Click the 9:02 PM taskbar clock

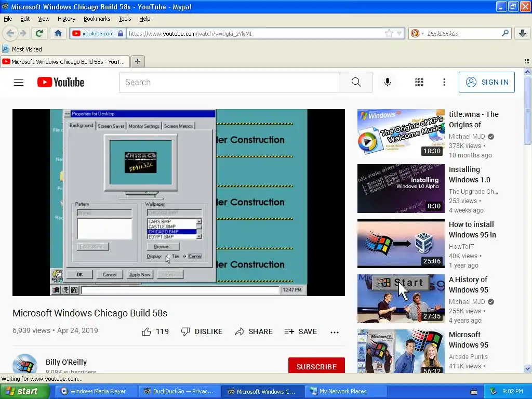513,391
